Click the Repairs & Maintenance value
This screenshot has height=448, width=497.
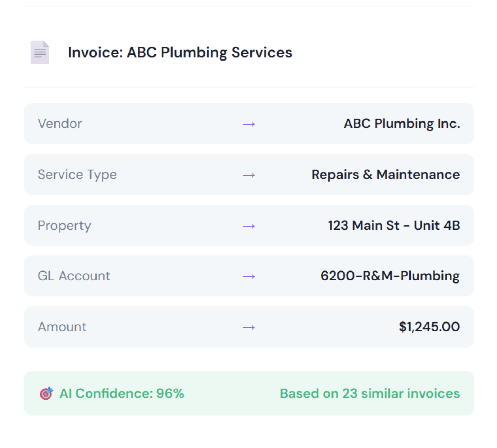[385, 174]
